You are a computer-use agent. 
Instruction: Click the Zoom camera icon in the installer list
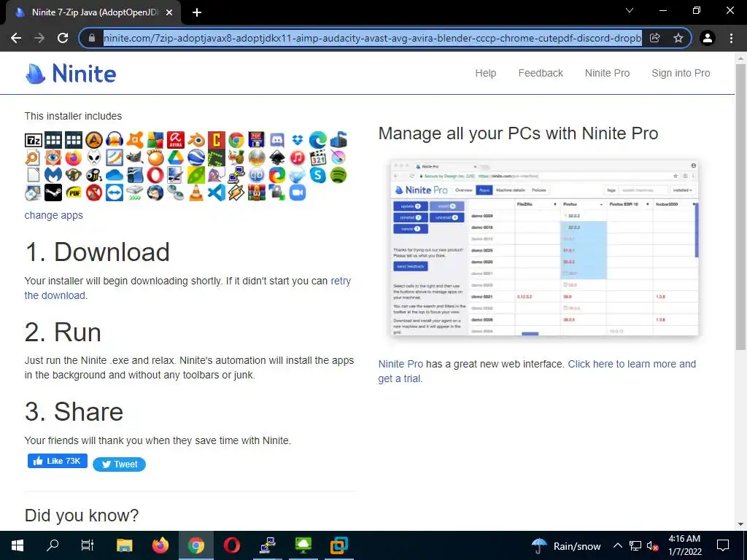click(x=298, y=192)
